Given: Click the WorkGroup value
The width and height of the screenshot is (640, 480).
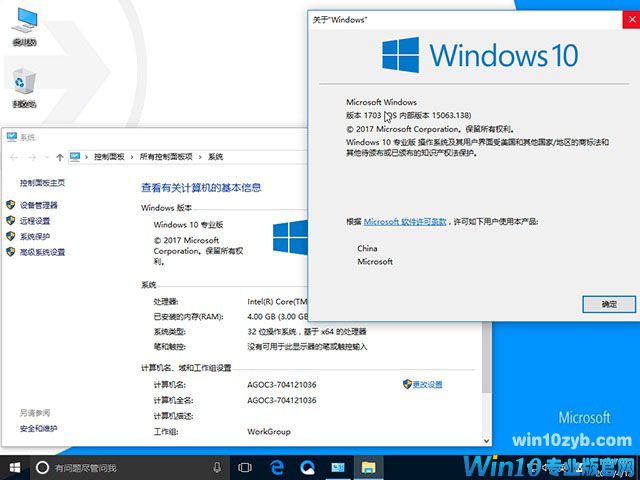Looking at the screenshot, I should [269, 431].
